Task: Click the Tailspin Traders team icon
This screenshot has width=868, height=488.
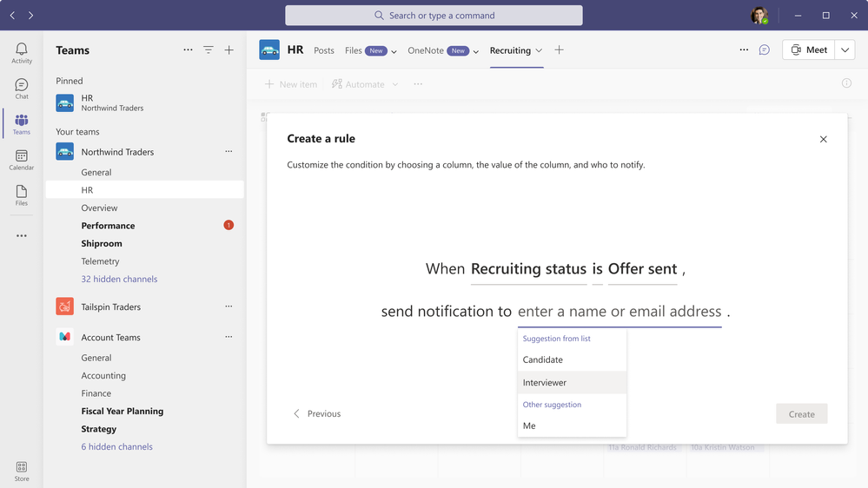Action: click(65, 307)
